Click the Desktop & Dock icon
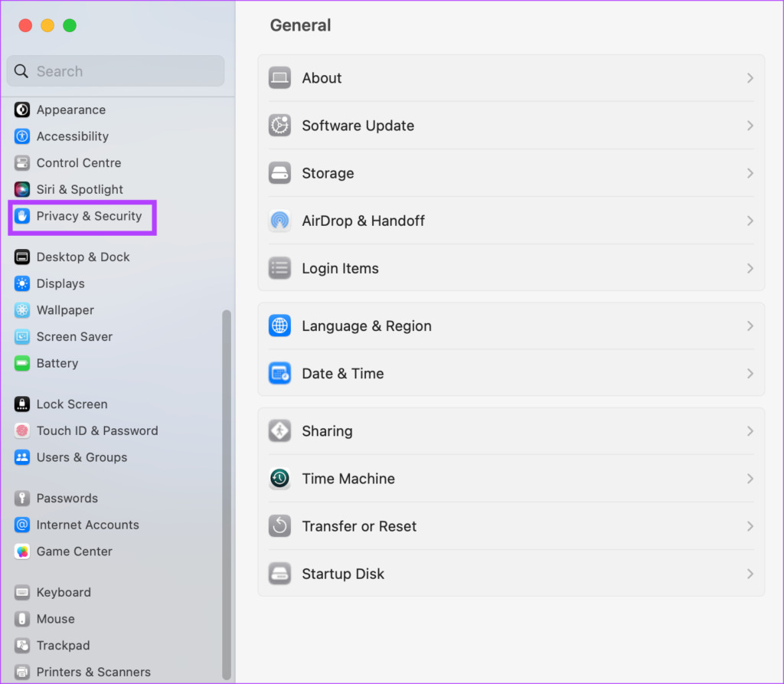Viewport: 784px width, 684px height. [x=22, y=257]
